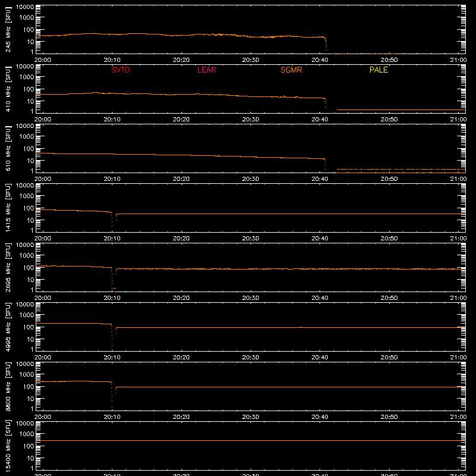Click the 1000 tick label of 4995 MHz plot
This screenshot has height=476, width=476.
tap(27, 315)
